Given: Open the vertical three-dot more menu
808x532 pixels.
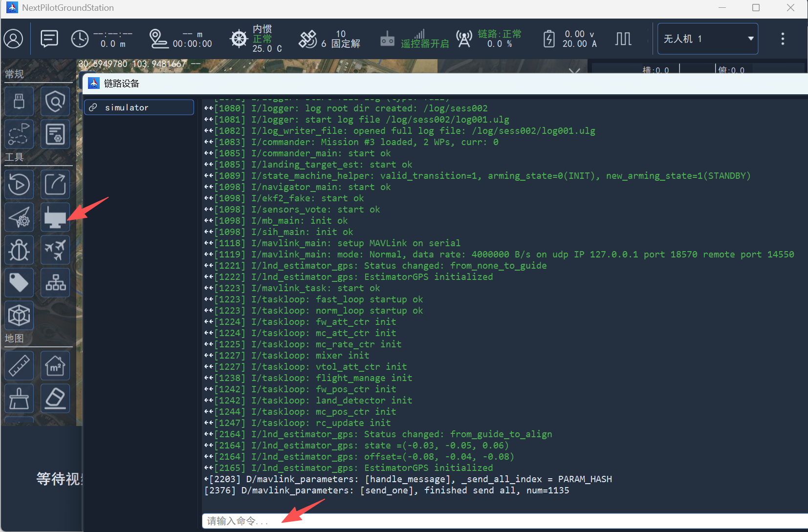Looking at the screenshot, I should 783,39.
